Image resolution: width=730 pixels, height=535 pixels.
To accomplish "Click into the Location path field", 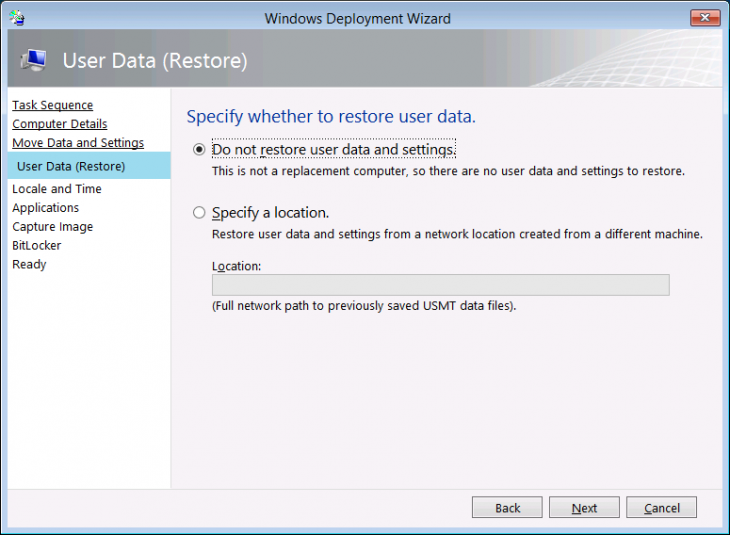I will [x=440, y=285].
